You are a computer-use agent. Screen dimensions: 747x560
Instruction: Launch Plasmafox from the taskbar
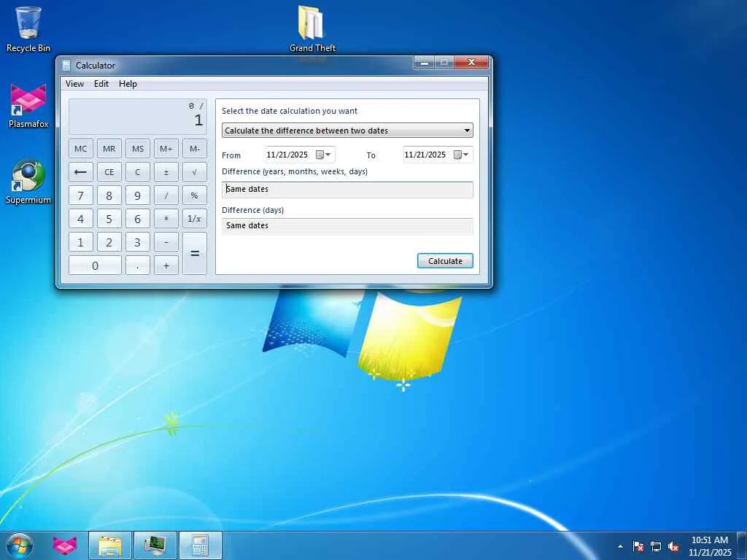65,545
